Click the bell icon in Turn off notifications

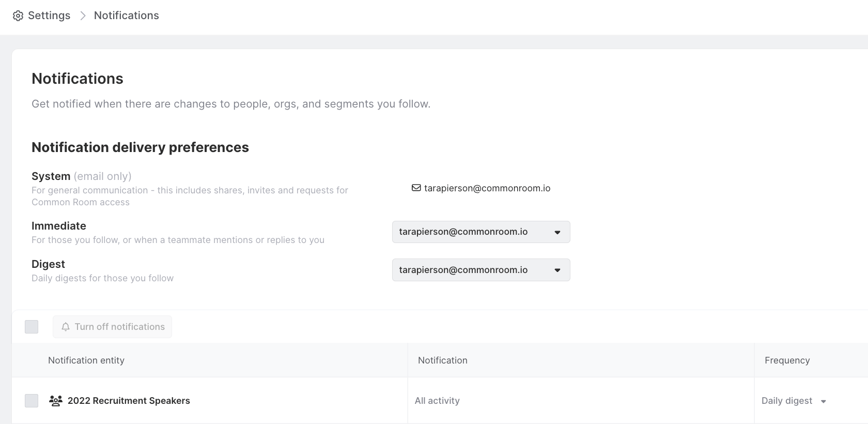66,327
